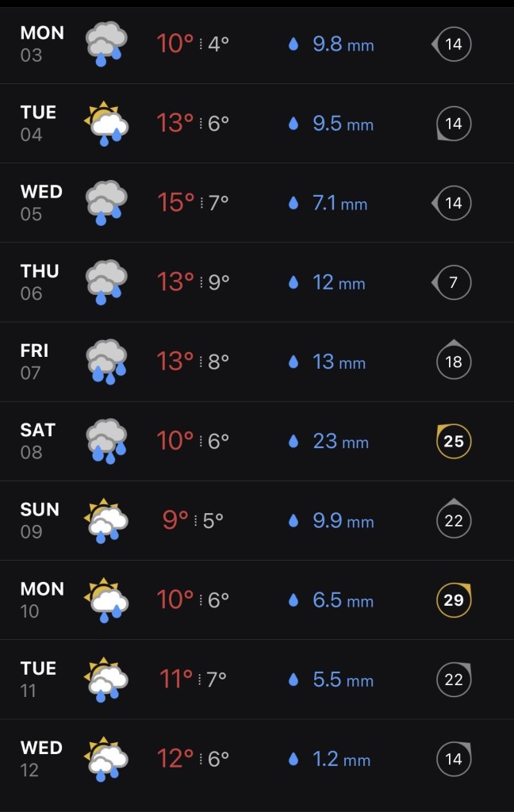
Task: Tap the 9° high temperature on Sunday
Action: [x=175, y=520]
